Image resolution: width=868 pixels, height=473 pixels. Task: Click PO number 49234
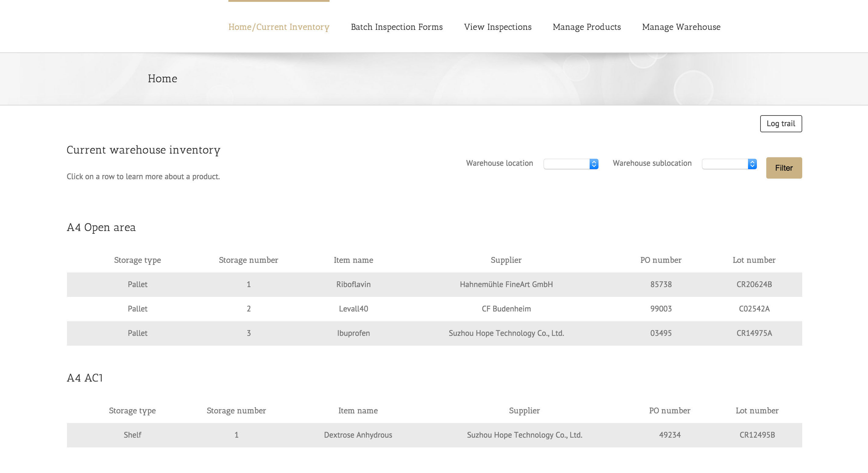[669, 435]
